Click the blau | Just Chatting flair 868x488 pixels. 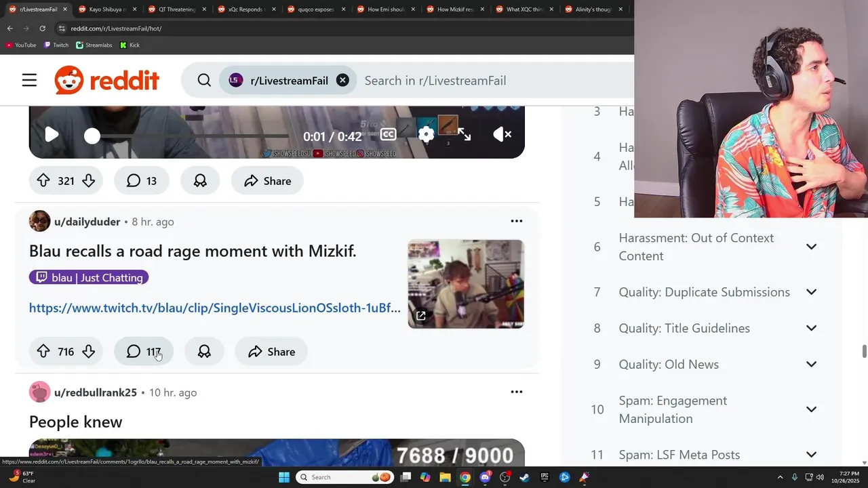(89, 277)
